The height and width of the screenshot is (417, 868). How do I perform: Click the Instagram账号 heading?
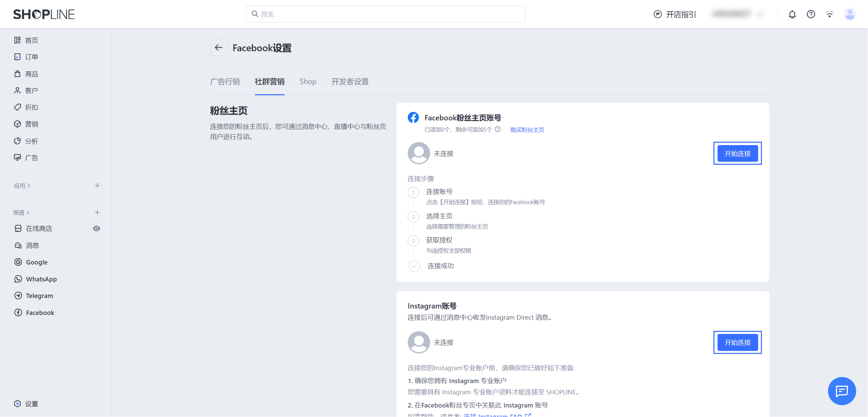[432, 306]
